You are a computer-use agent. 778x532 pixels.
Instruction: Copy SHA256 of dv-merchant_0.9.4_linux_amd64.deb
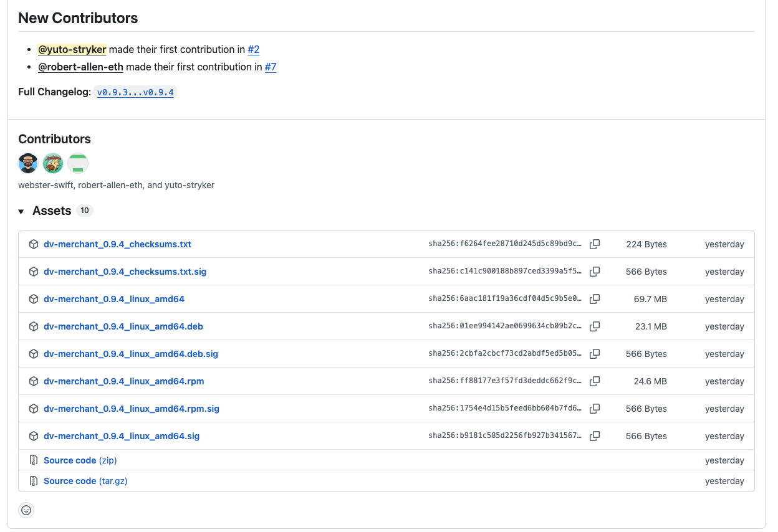point(595,326)
